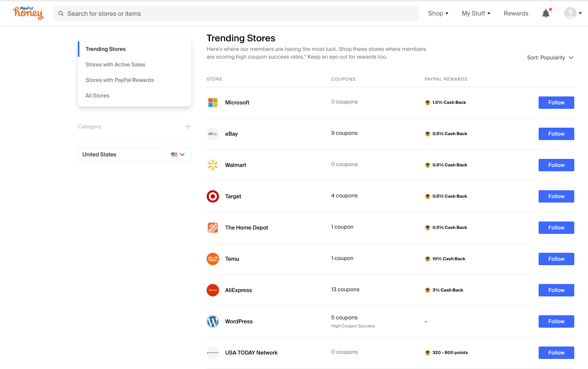Click the search stores or items field

pos(235,14)
